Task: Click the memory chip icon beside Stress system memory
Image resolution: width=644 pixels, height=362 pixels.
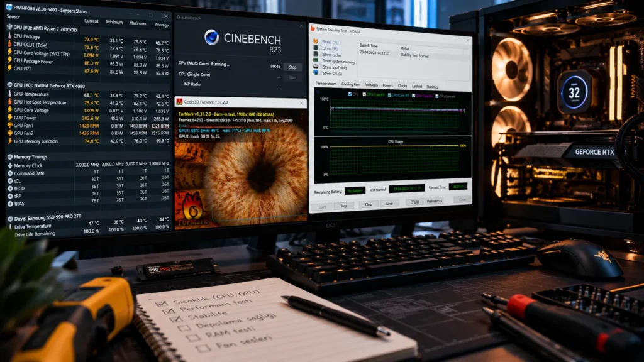Action: click(316, 60)
